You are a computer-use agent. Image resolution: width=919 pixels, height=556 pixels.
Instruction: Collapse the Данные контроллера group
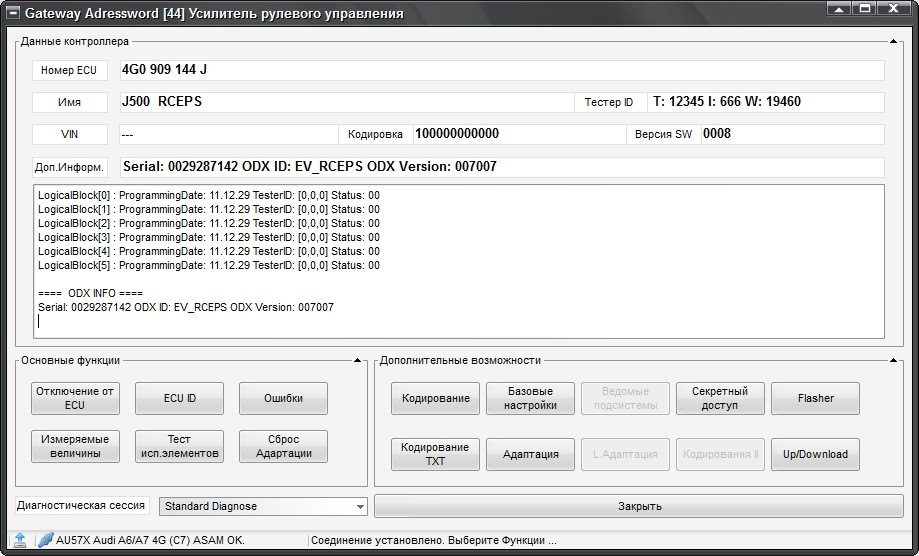pyautogui.click(x=893, y=42)
